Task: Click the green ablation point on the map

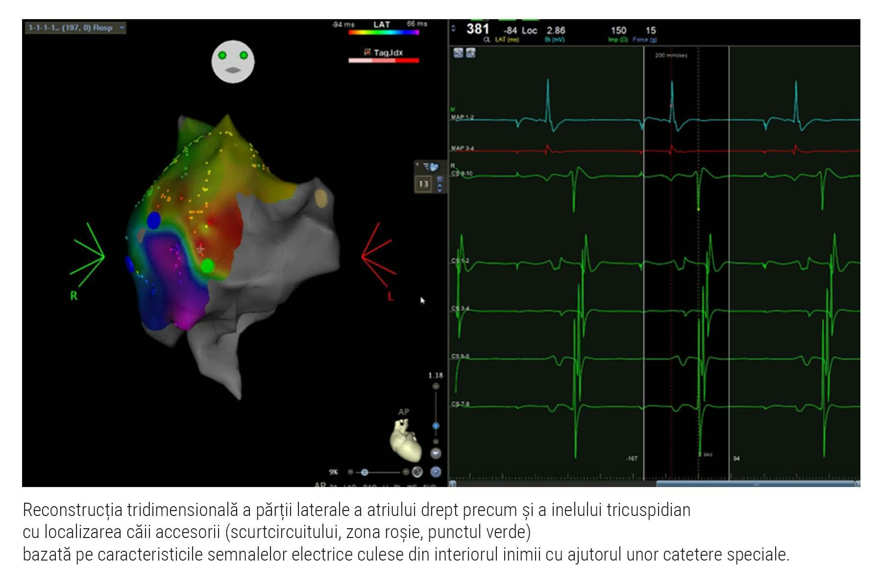Action: tap(208, 266)
